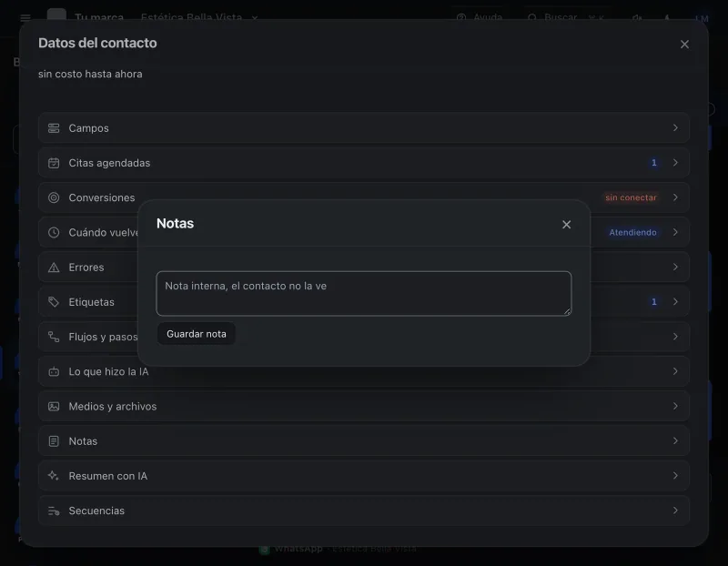The height and width of the screenshot is (566, 728).
Task: Open Buscar search in the background top bar
Action: point(565,17)
